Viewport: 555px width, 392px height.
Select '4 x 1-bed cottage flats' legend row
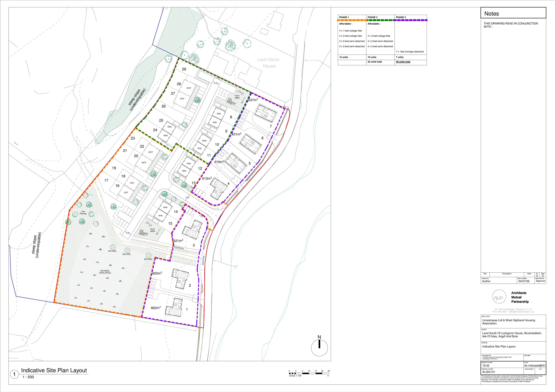point(351,31)
